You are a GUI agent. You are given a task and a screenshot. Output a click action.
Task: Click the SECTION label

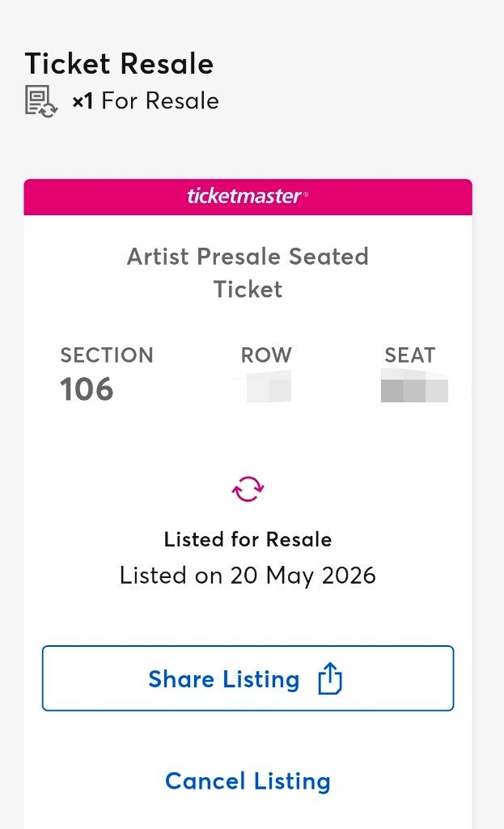[x=107, y=355]
